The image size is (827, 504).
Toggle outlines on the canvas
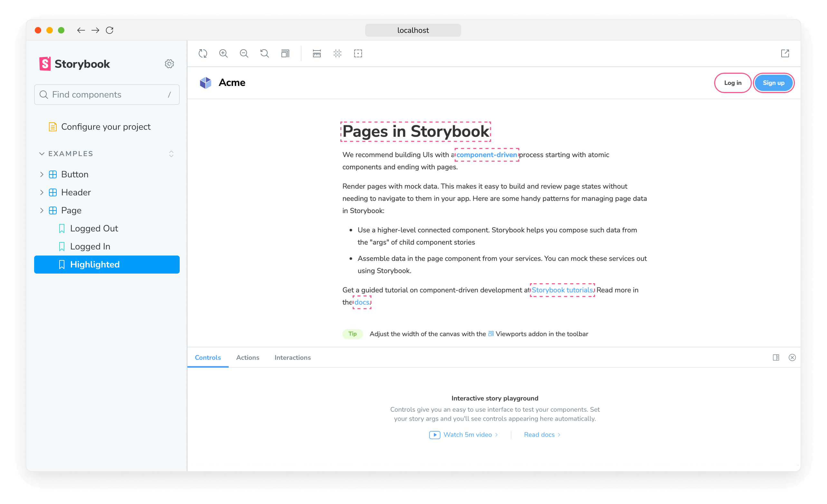(x=358, y=54)
